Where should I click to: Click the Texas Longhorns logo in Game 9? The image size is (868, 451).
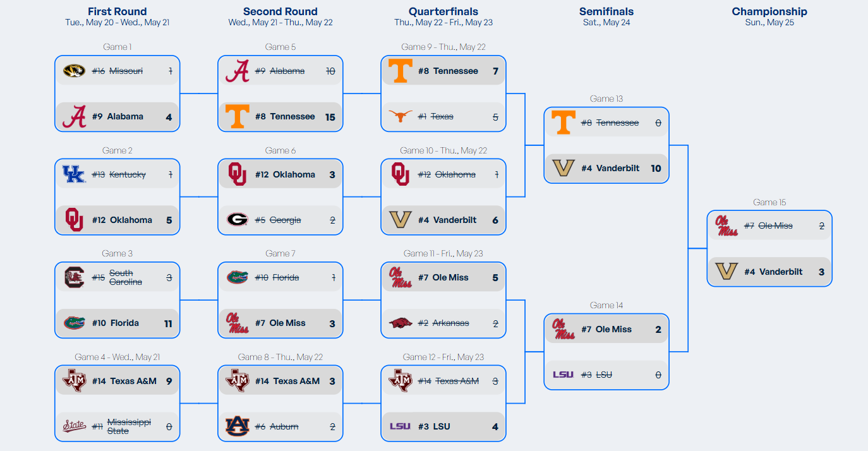click(x=400, y=116)
